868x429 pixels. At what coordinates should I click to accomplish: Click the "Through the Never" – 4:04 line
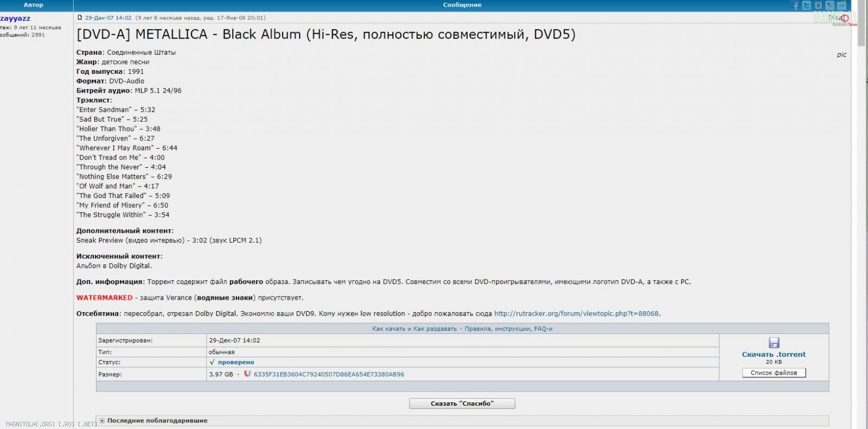[121, 167]
